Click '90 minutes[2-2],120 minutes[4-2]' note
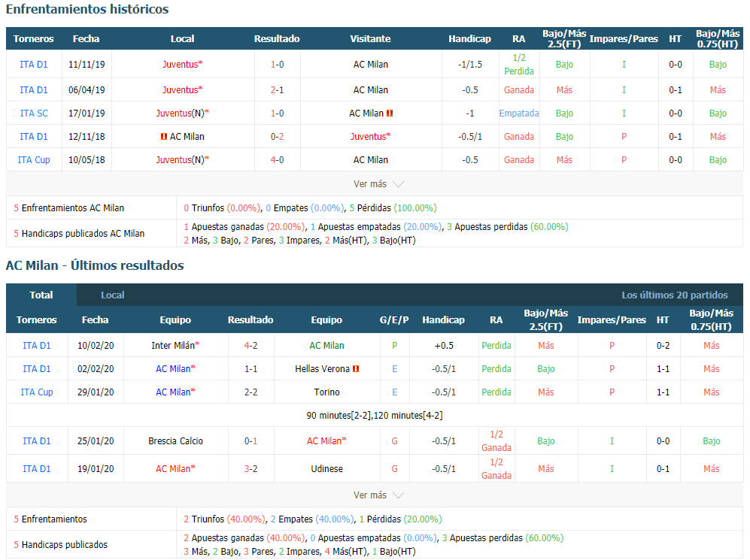The width and height of the screenshot is (750, 560). (375, 416)
